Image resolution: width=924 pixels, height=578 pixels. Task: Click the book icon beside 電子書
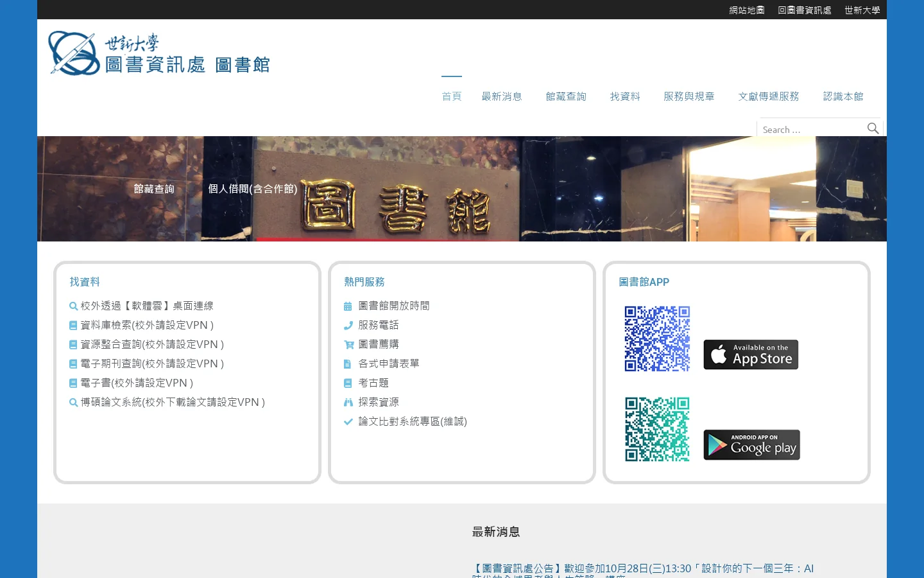(73, 383)
